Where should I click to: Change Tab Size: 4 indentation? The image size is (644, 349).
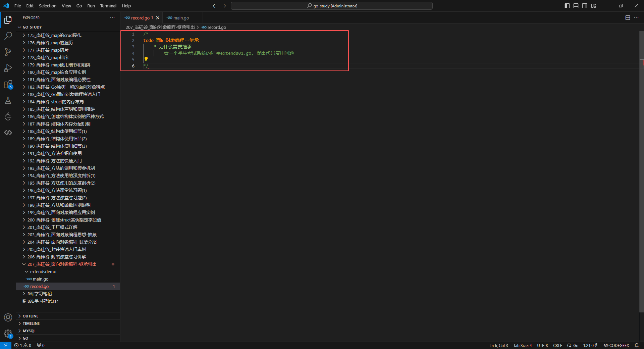(x=522, y=345)
